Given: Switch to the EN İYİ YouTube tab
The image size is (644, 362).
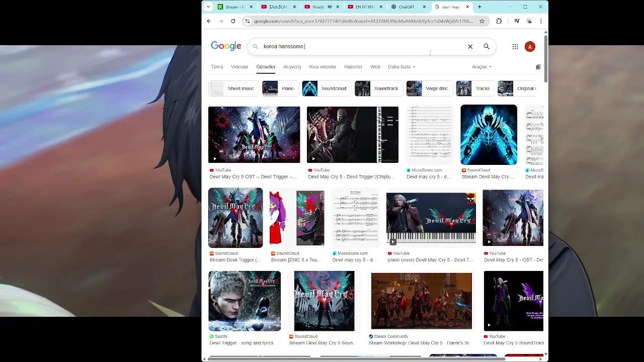Looking at the screenshot, I should [x=364, y=7].
